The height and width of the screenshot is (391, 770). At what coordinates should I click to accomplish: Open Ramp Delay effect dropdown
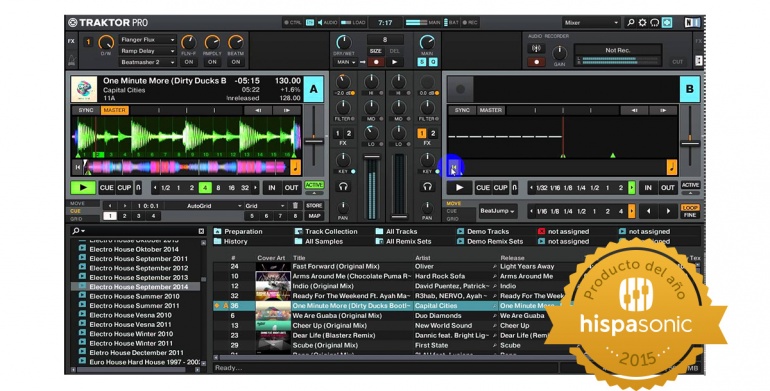tap(147, 51)
